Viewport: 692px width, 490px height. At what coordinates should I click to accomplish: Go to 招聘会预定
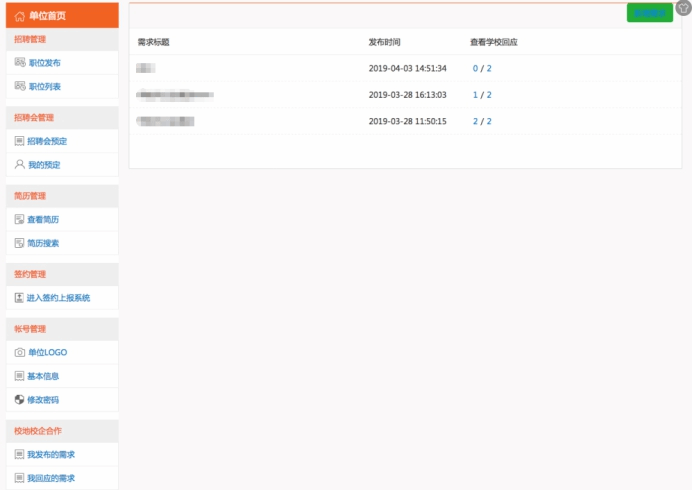point(62,141)
